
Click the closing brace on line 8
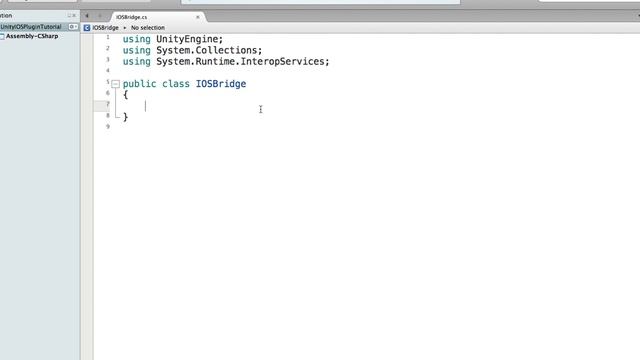click(x=126, y=117)
